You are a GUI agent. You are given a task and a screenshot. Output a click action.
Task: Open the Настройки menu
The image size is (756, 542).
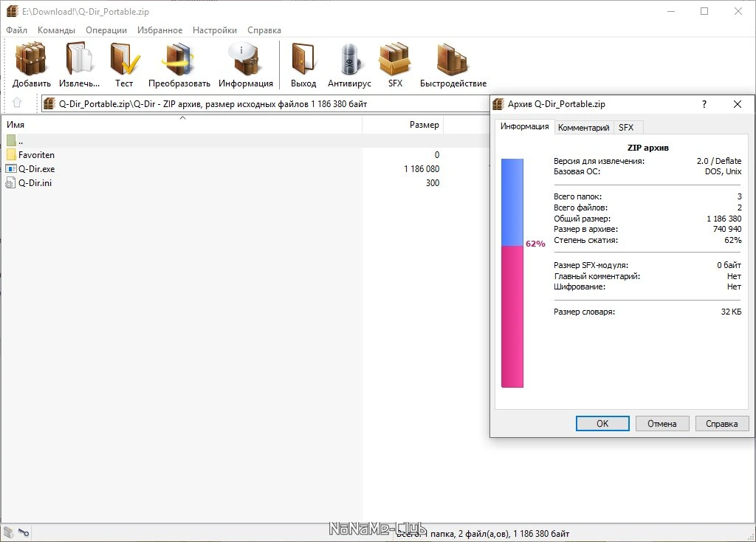click(x=215, y=30)
